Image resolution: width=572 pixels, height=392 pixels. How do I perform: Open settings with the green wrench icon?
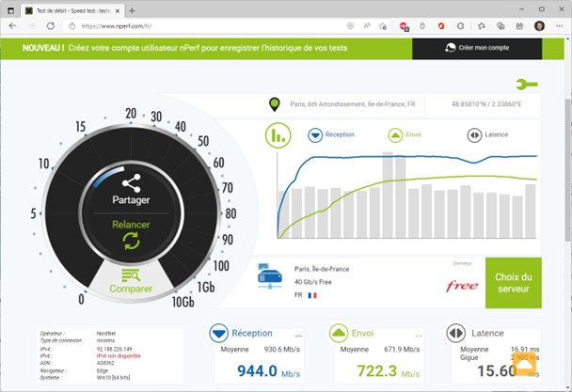(527, 85)
